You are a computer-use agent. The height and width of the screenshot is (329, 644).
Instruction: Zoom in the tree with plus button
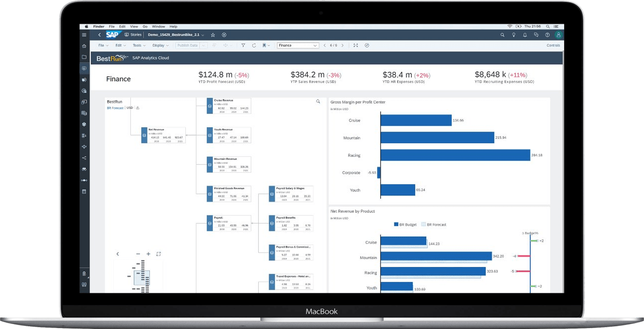click(x=149, y=254)
